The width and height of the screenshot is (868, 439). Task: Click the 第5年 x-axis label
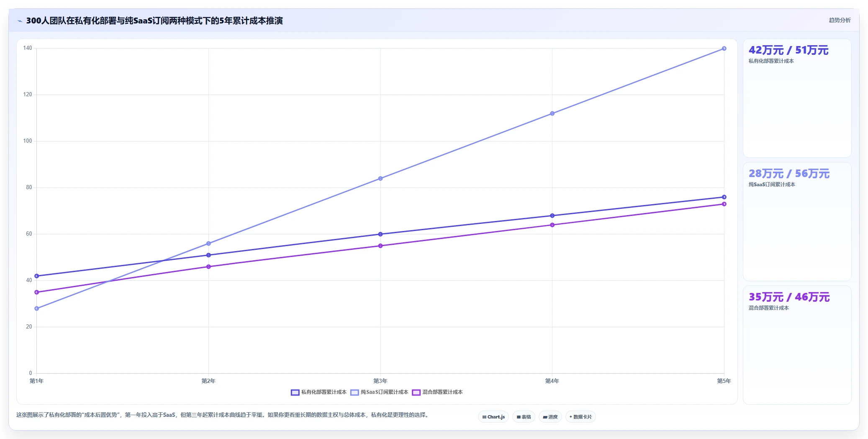click(724, 381)
